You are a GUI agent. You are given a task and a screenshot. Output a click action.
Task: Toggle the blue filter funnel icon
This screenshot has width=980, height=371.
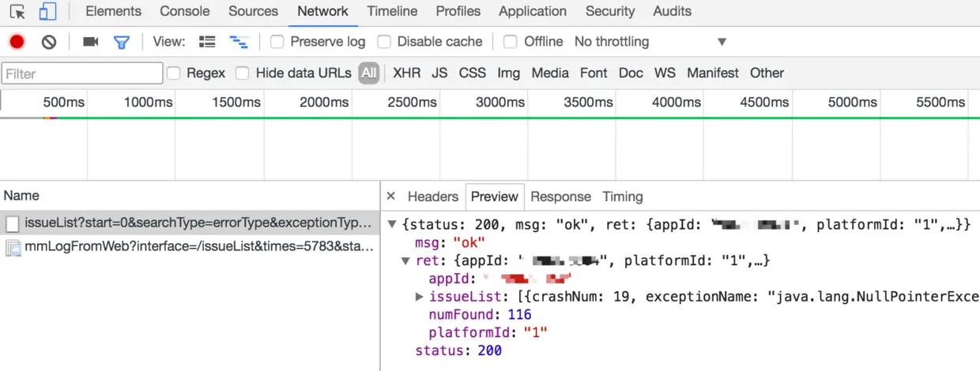(x=121, y=42)
